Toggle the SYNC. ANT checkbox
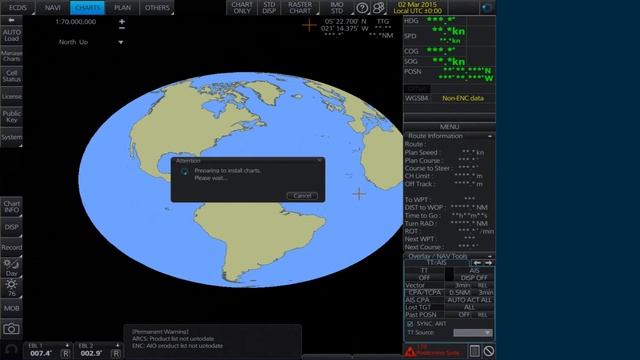 (x=410, y=324)
